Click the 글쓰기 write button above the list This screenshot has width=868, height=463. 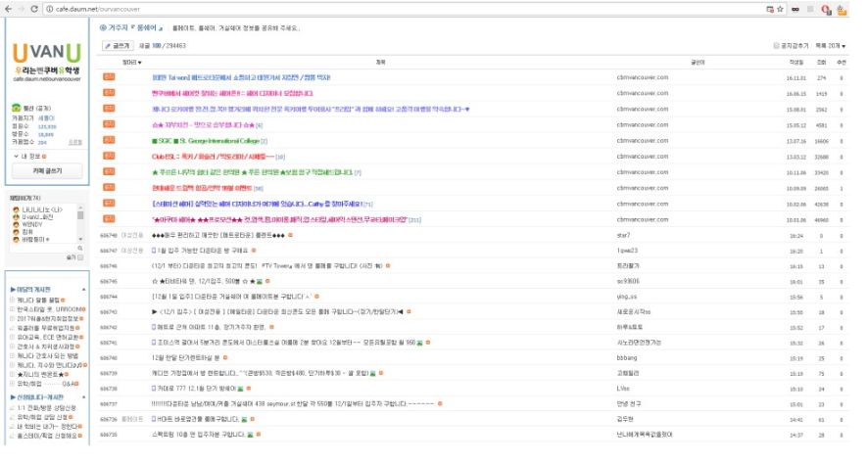coord(119,45)
